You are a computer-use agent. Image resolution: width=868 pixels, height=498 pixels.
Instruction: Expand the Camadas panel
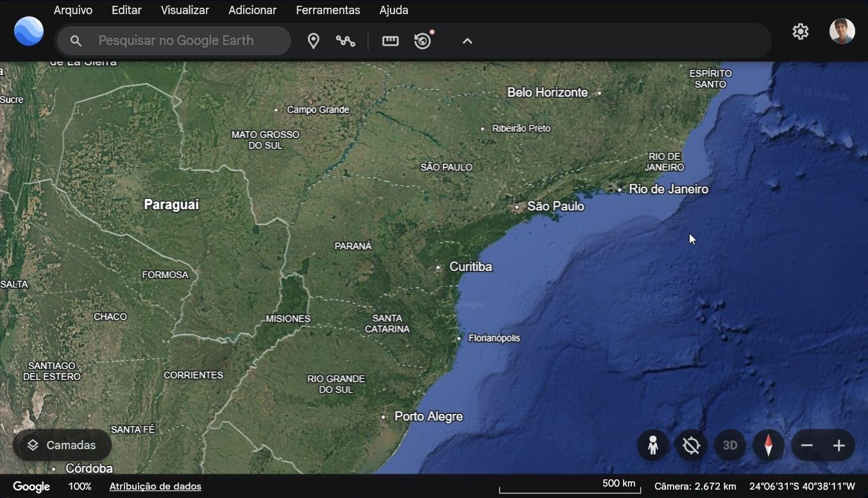(62, 445)
